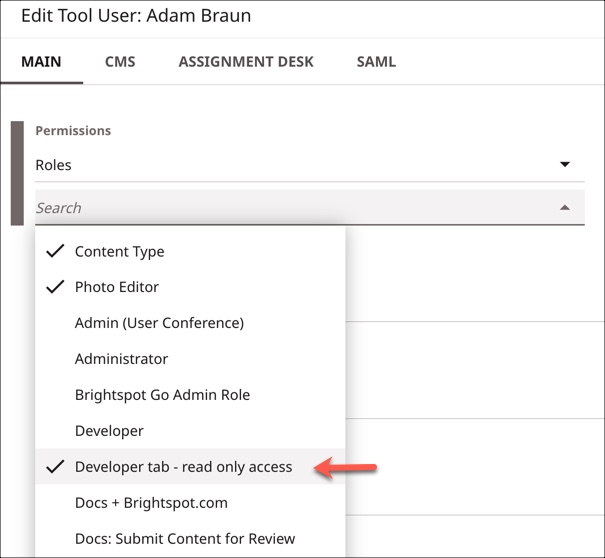Click the Search roles input field
Viewport: 605px width, 558px height.
tap(310, 208)
